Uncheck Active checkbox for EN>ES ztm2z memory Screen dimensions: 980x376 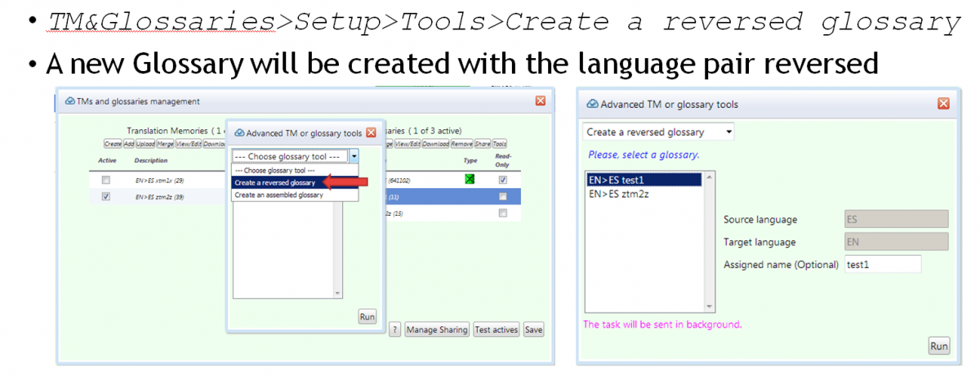click(105, 197)
